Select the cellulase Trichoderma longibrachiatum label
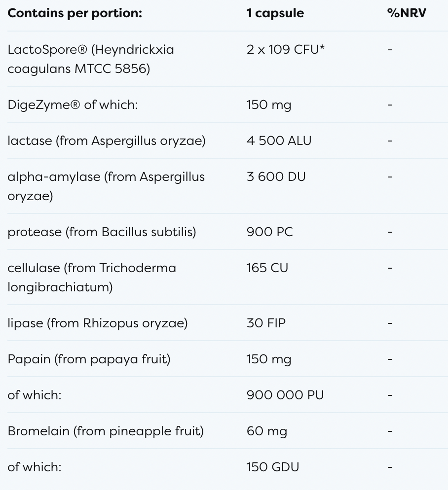Image resolution: width=448 pixels, height=490 pixels. coord(92,277)
